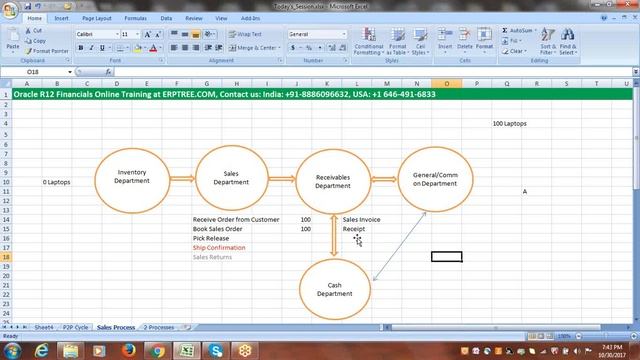Image resolution: width=640 pixels, height=360 pixels.
Task: Set Middle Align vertical alignment
Action: click(x=185, y=34)
